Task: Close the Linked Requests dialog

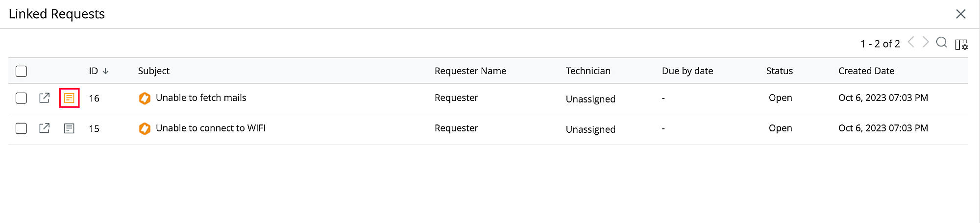Action: pos(960,14)
